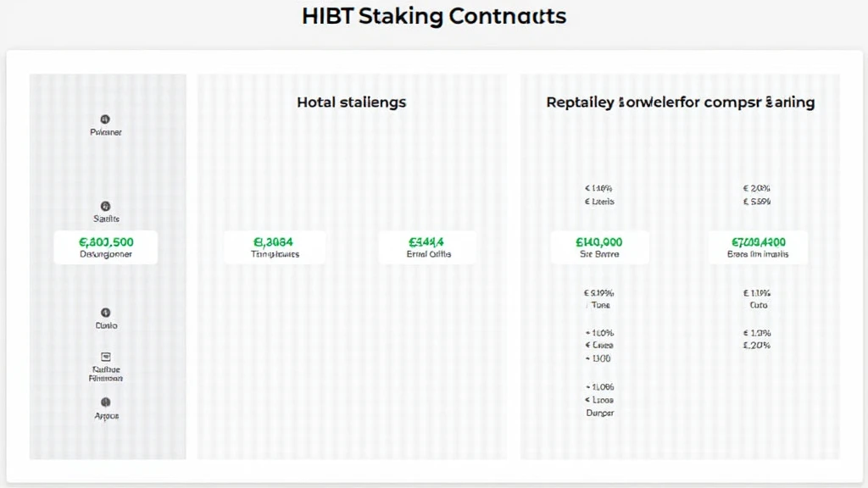
Task: Click the round icon above Saults
Action: tap(105, 207)
